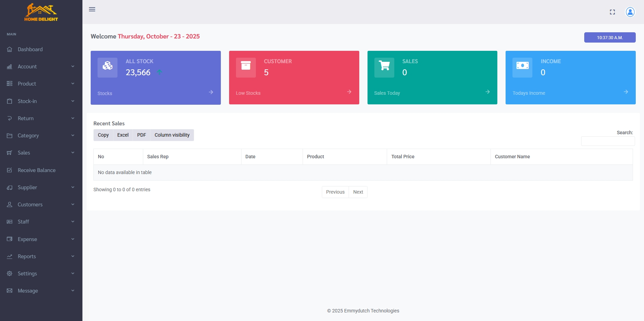The height and width of the screenshot is (321, 644).
Task: Click the Supplier icon in sidebar
Action: click(10, 187)
